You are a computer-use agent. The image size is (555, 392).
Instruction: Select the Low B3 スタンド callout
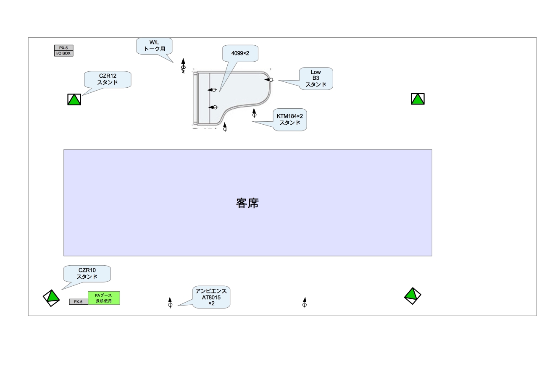[x=316, y=78]
